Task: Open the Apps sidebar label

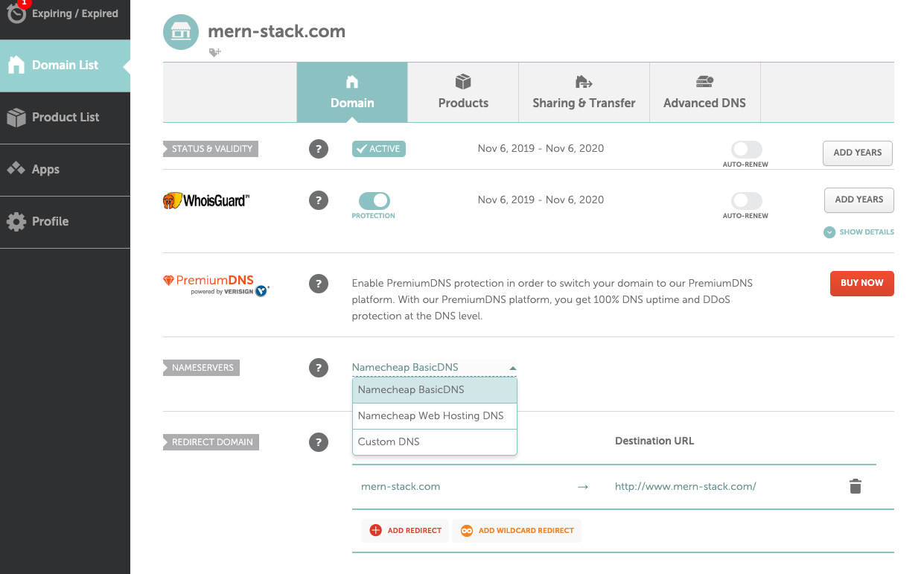Action: [x=45, y=170]
